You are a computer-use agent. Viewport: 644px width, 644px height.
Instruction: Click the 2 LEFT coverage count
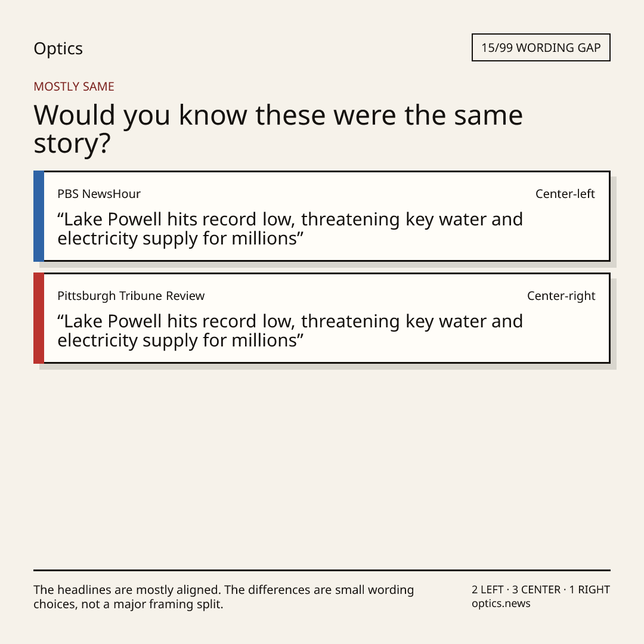coord(488,589)
